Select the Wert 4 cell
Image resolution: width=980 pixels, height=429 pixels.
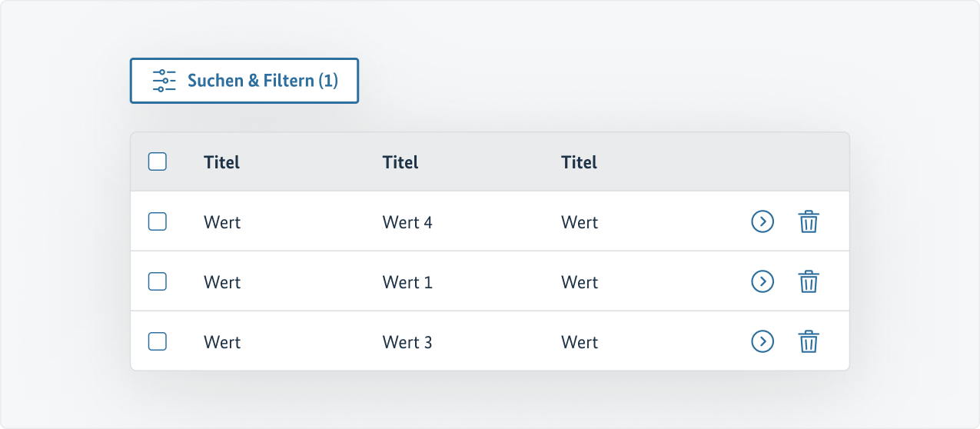coord(407,222)
